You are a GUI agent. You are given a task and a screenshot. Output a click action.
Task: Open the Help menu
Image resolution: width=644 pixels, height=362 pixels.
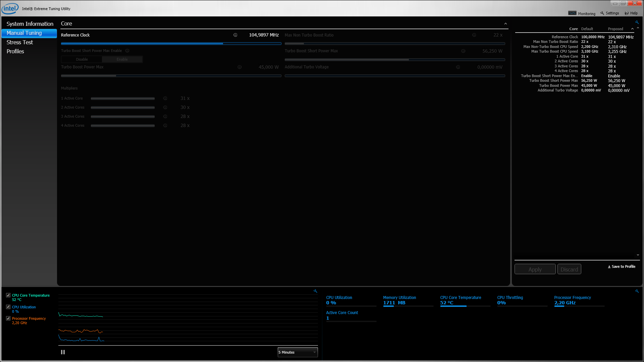[631, 13]
